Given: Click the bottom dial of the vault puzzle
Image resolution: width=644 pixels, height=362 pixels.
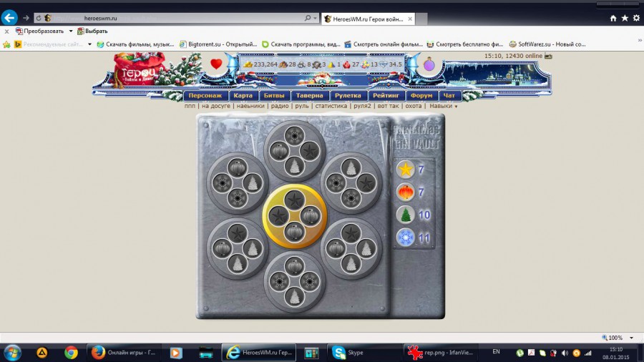Looking at the screenshot, I should (295, 282).
